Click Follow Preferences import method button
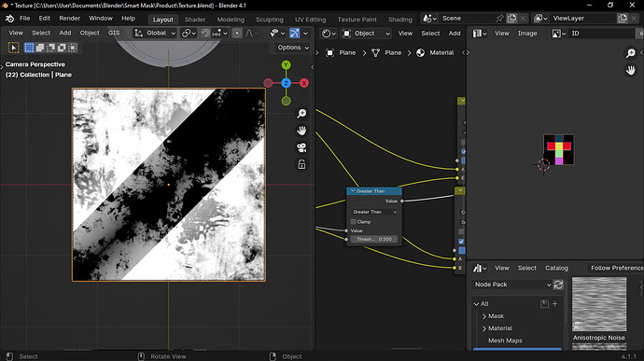This screenshot has height=361, width=644. click(615, 268)
